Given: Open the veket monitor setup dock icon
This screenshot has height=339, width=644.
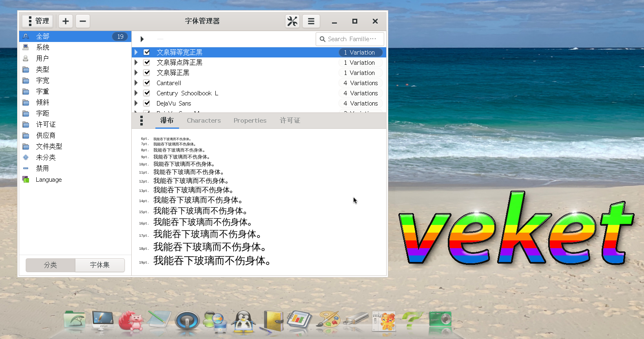Looking at the screenshot, I should point(103,320).
